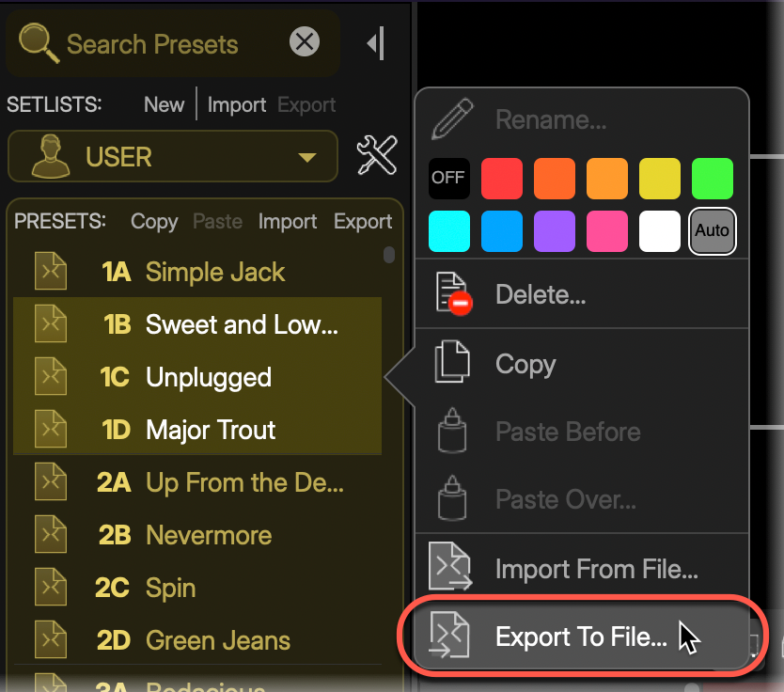Set preset color to OFF
784x692 pixels.
[448, 179]
